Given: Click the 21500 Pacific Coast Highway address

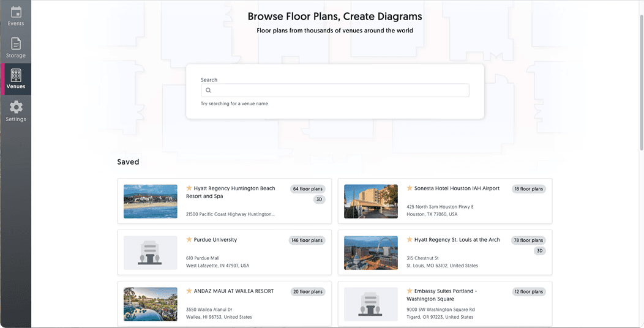Looking at the screenshot, I should point(230,214).
